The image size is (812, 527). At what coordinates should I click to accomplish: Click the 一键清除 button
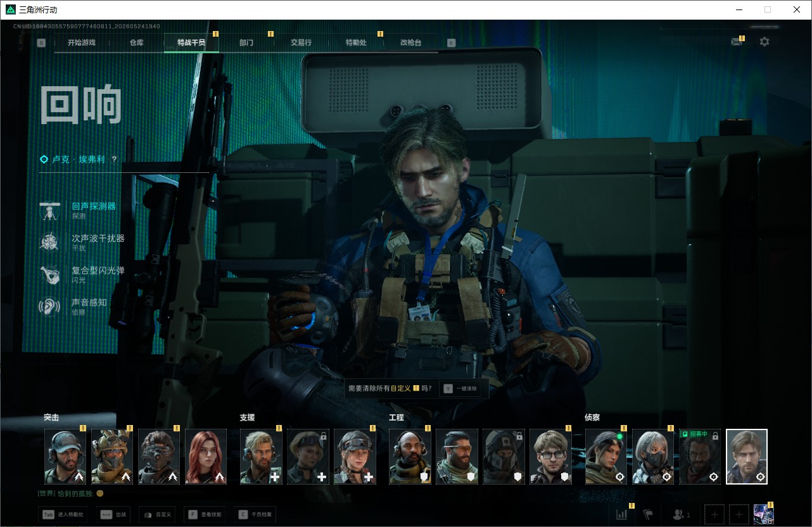(x=460, y=388)
